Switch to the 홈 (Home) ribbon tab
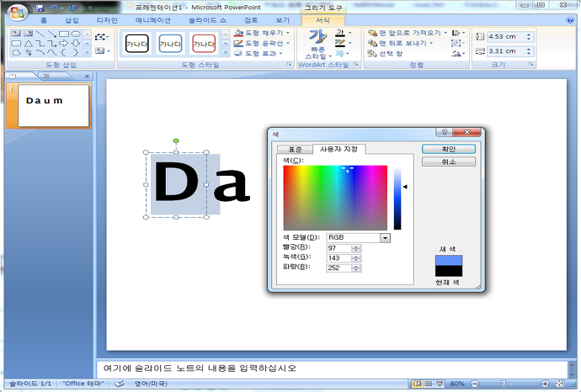The width and height of the screenshot is (581, 392). 44,20
